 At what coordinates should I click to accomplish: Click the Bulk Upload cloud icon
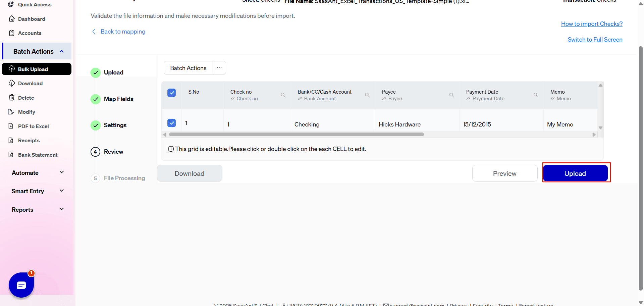point(12,69)
